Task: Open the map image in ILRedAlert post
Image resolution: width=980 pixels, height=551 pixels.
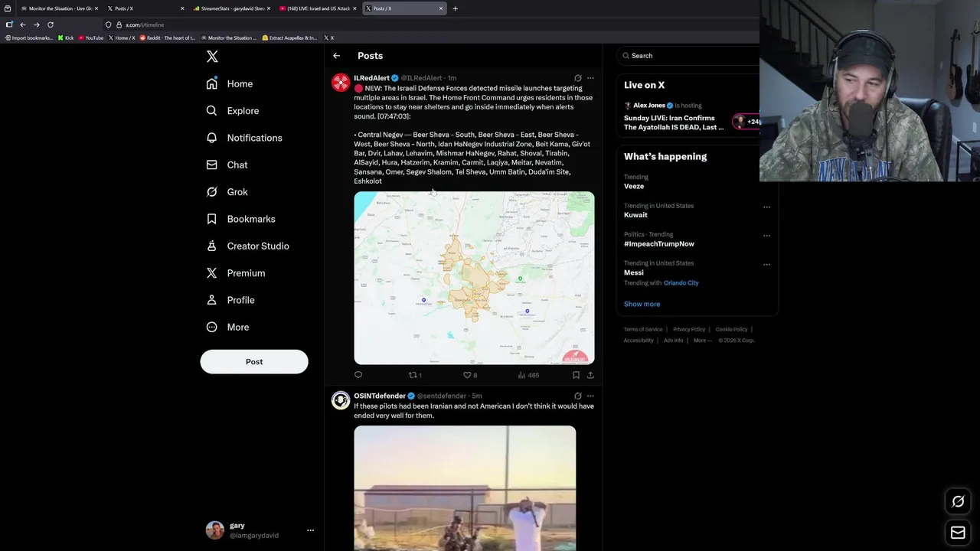Action: coord(474,278)
